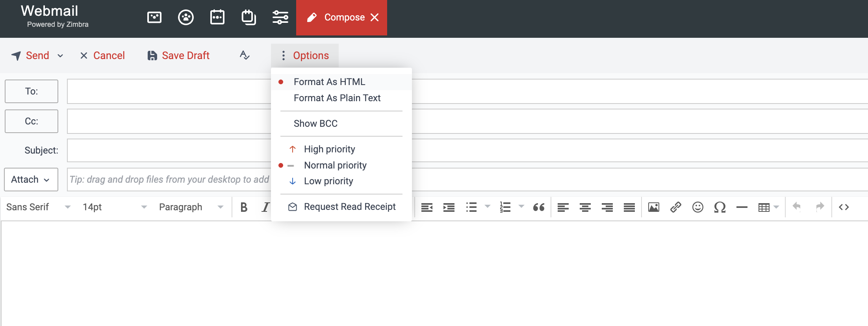Choose Show BCC from menu
The width and height of the screenshot is (868, 326).
[341, 124]
